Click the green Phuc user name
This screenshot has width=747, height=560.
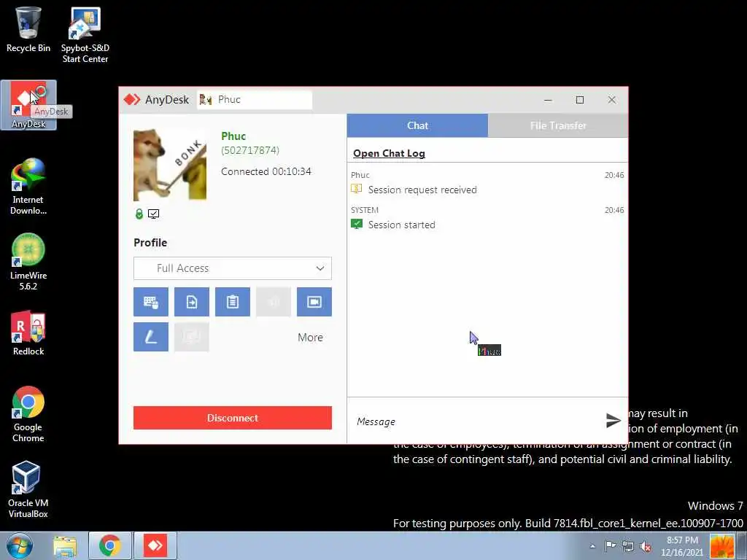click(x=233, y=136)
